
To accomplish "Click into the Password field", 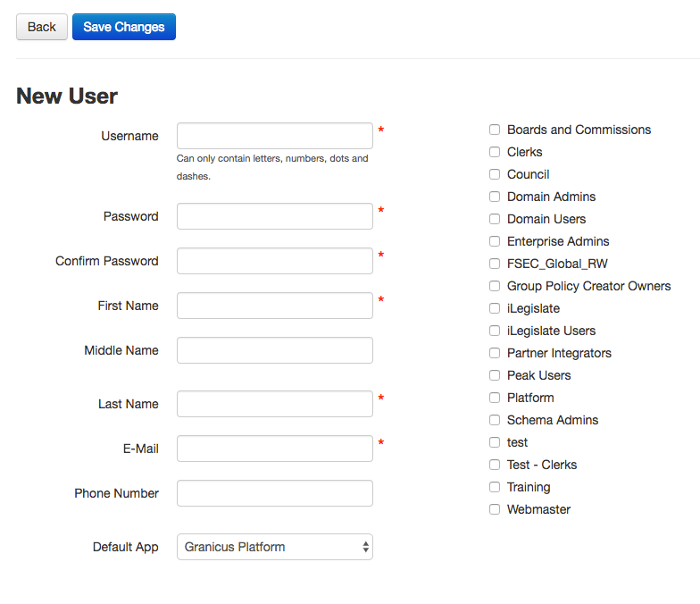I will [275, 216].
